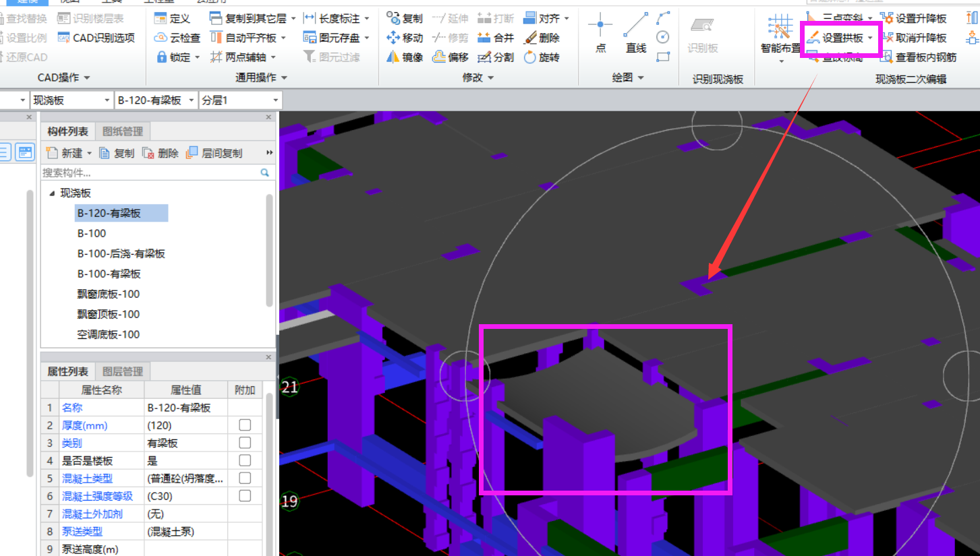Viewport: 980px width, 556px height.
Task: Switch to 图层管理 tab
Action: [122, 371]
